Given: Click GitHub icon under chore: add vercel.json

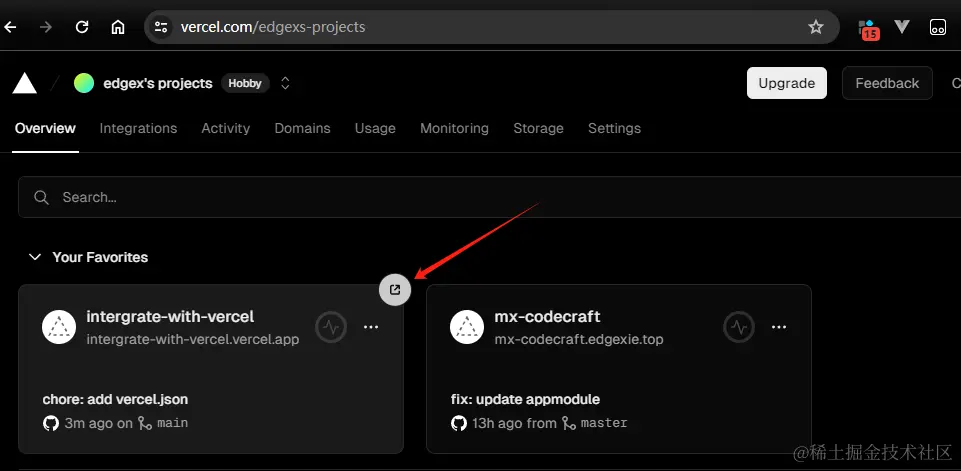Looking at the screenshot, I should 51,423.
